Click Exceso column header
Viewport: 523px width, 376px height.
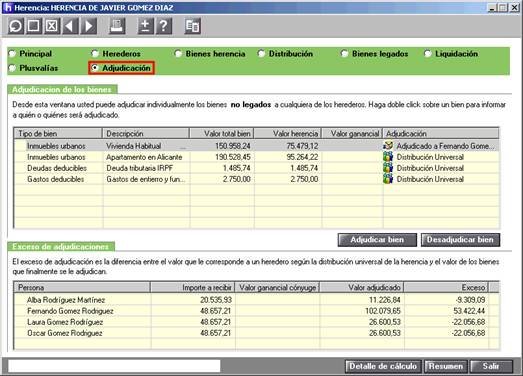(x=446, y=287)
